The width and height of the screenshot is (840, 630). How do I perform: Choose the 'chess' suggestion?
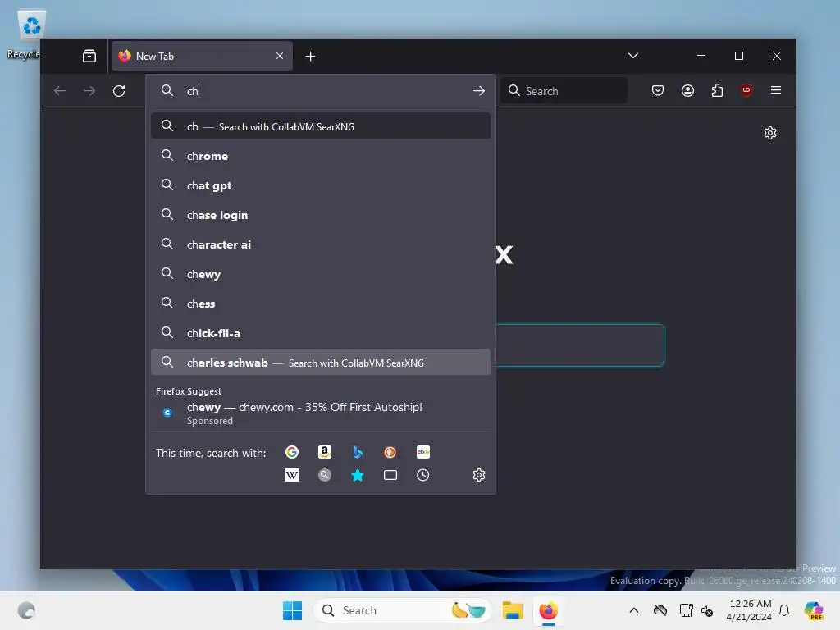321,304
